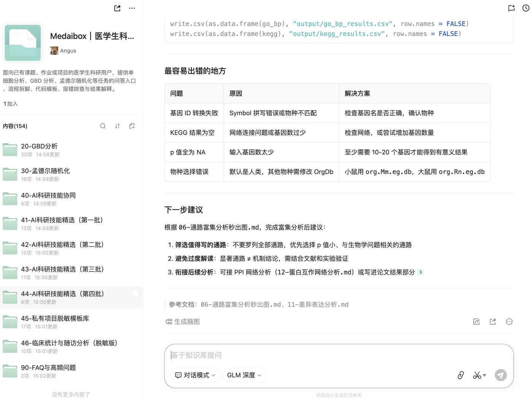The image size is (532, 399).
Task: Open the GLM 深度 model dropdown
Action: point(244,375)
